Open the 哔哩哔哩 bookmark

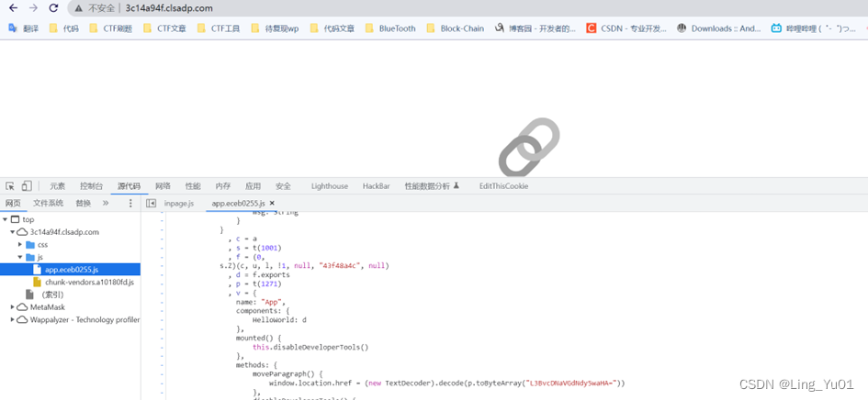pyautogui.click(x=814, y=28)
